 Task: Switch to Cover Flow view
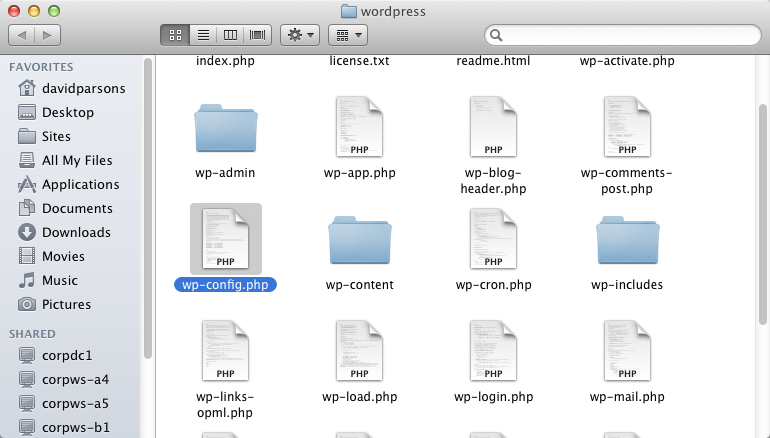258,35
